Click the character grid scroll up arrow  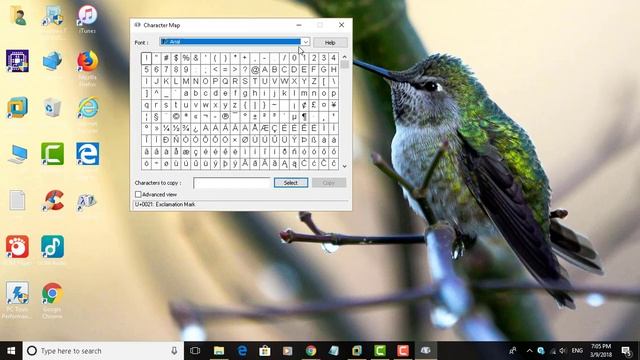344,57
